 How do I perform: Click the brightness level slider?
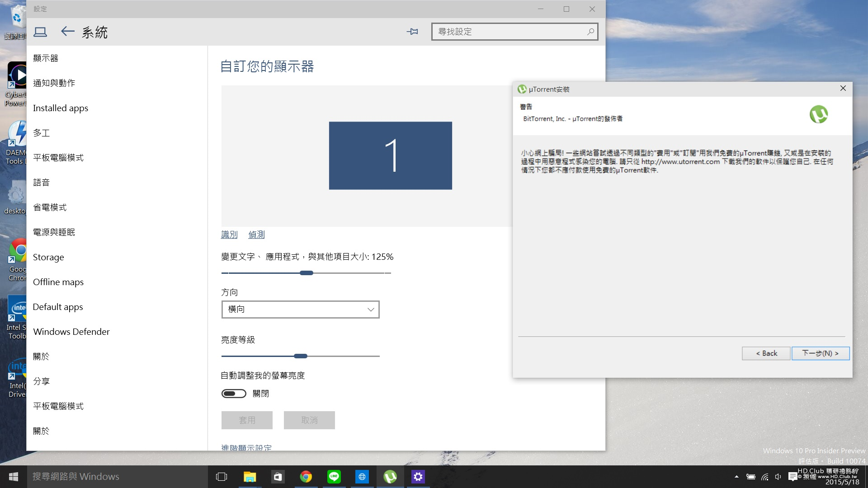300,356
